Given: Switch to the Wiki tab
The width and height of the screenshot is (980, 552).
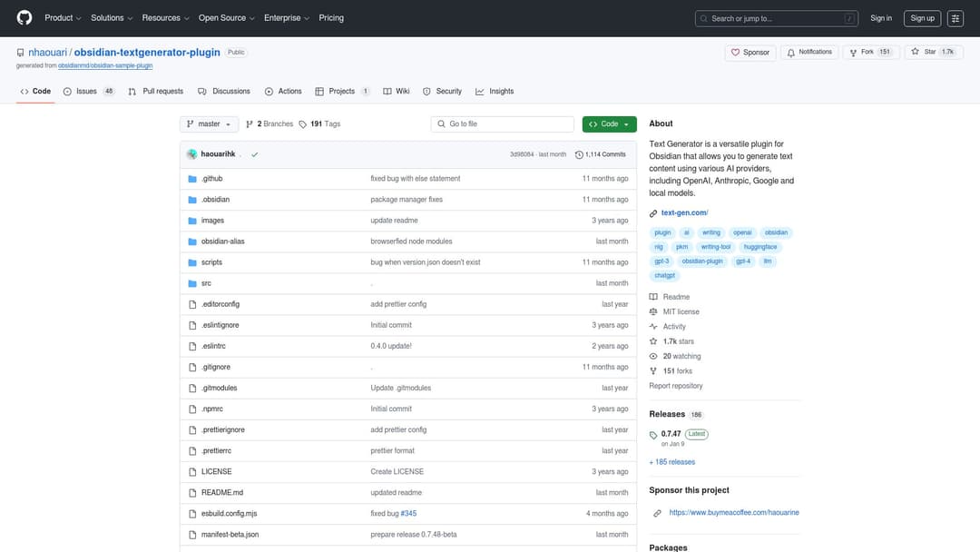Looking at the screenshot, I should [397, 92].
